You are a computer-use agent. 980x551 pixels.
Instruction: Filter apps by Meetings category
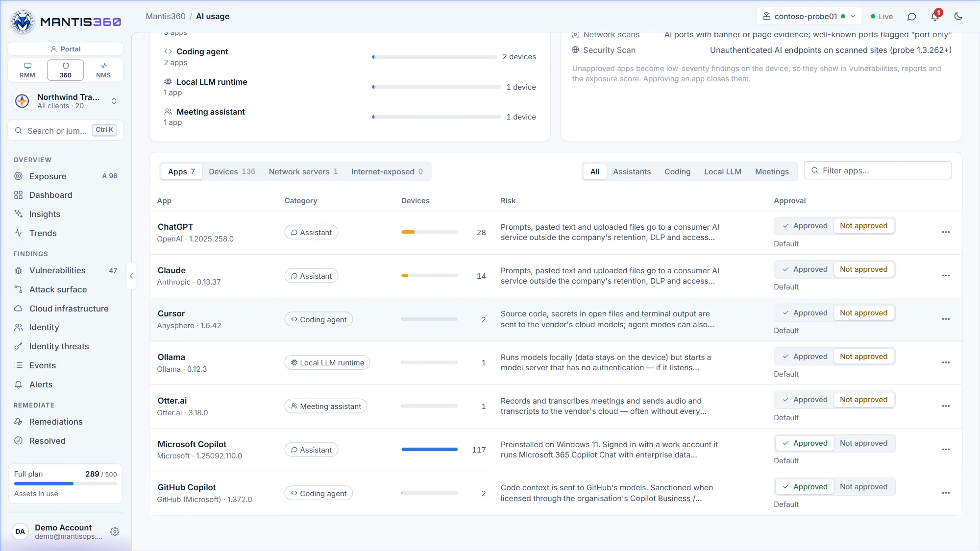pos(772,172)
